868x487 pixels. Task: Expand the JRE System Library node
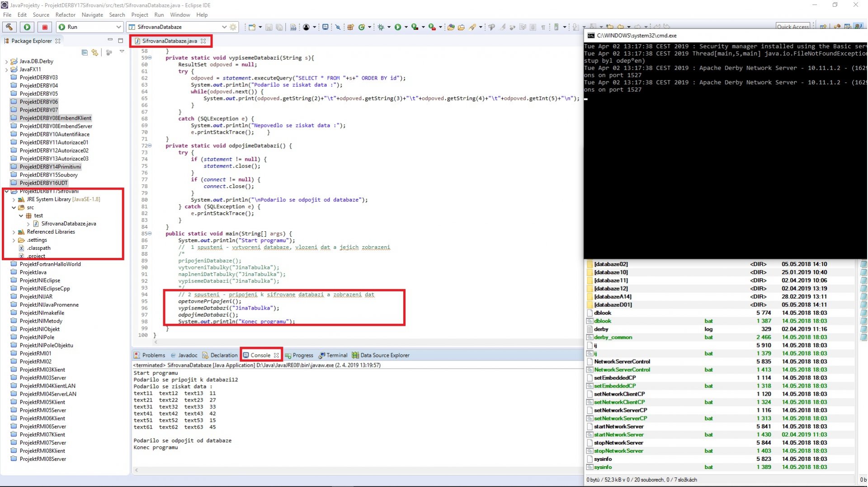tap(14, 199)
